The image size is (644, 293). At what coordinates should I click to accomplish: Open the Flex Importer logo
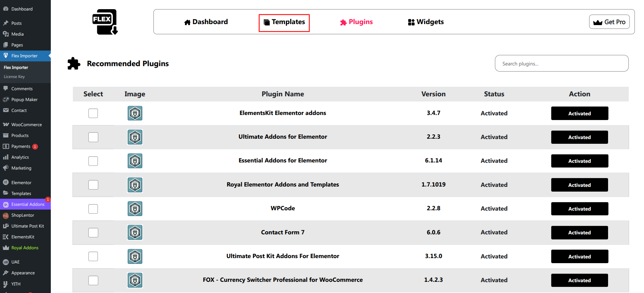pos(105,22)
